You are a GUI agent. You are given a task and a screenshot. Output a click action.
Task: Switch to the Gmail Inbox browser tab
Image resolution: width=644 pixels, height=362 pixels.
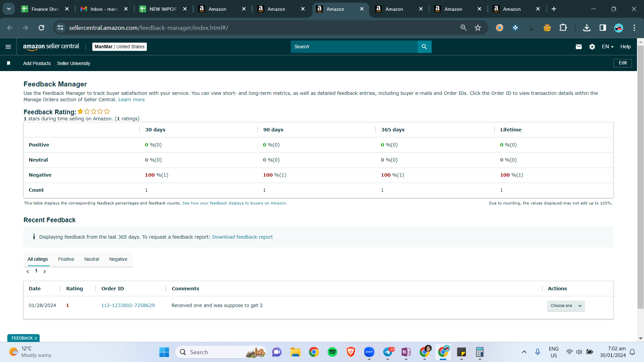[x=104, y=9]
